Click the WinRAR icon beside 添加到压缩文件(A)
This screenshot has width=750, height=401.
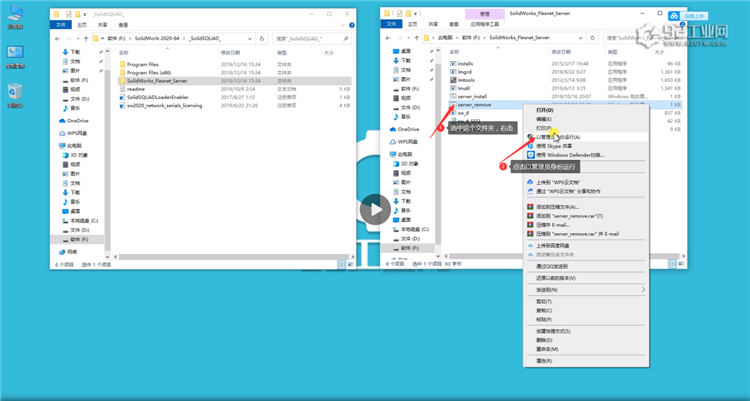[530, 207]
